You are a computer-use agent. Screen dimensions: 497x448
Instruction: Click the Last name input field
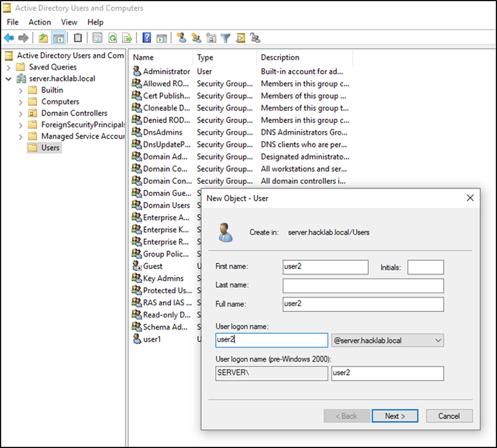tap(363, 286)
